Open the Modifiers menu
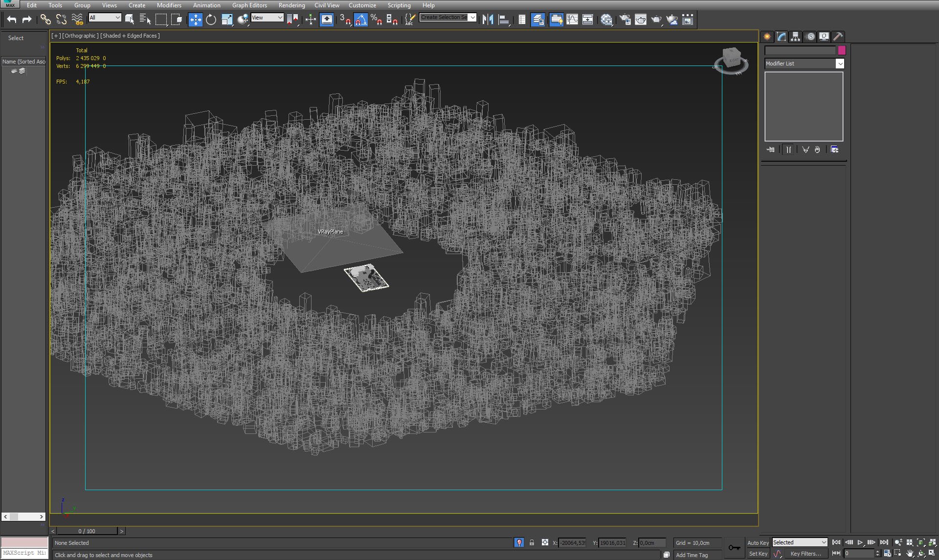939x560 pixels. (x=169, y=5)
